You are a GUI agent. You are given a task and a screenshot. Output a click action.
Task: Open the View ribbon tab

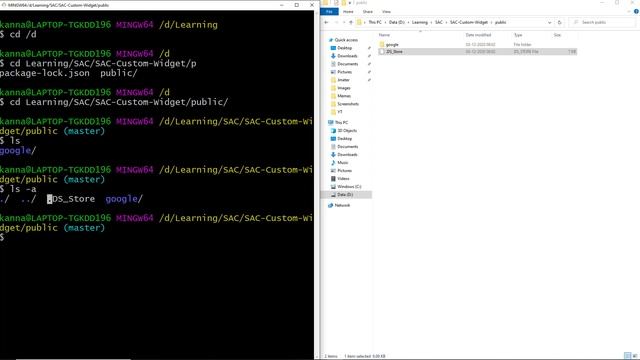(386, 11)
